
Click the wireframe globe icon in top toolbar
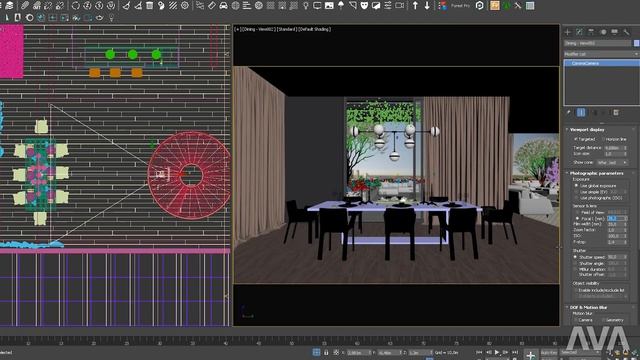(236, 6)
